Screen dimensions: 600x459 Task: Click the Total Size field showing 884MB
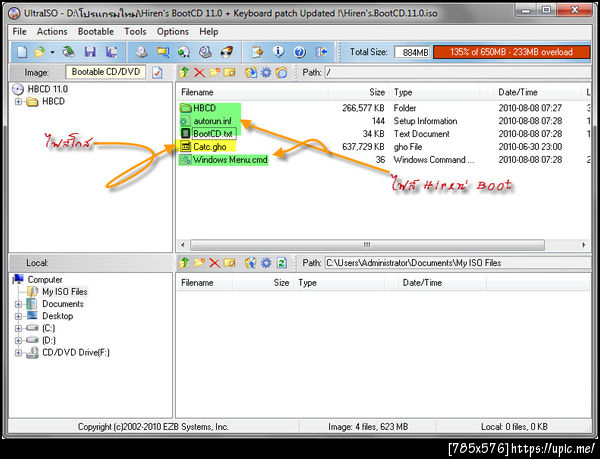point(412,52)
